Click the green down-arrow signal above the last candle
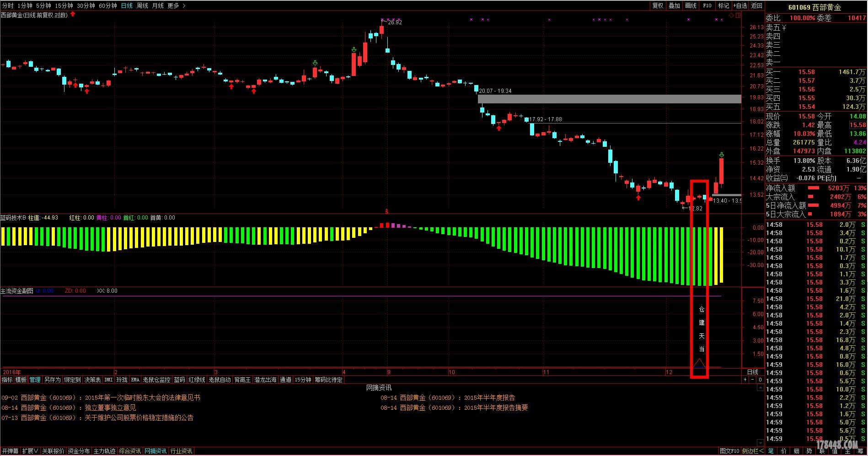The image size is (868, 456). click(x=721, y=155)
